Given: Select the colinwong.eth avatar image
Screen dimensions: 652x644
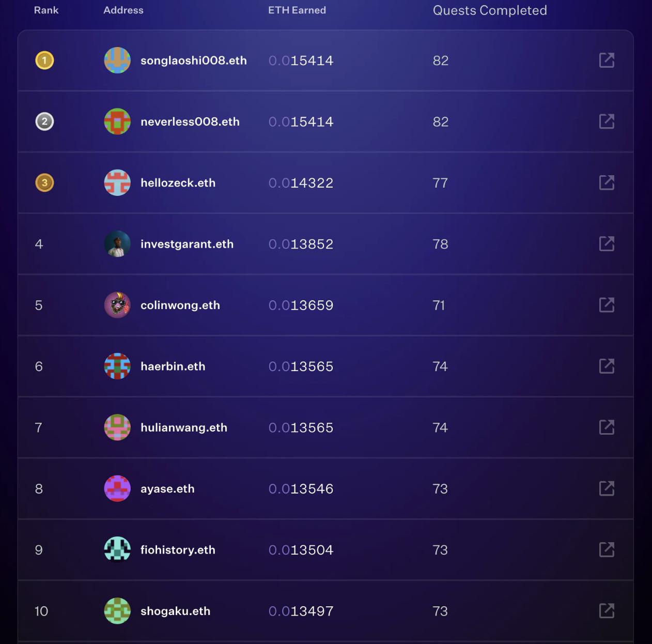Looking at the screenshot, I should click(117, 305).
